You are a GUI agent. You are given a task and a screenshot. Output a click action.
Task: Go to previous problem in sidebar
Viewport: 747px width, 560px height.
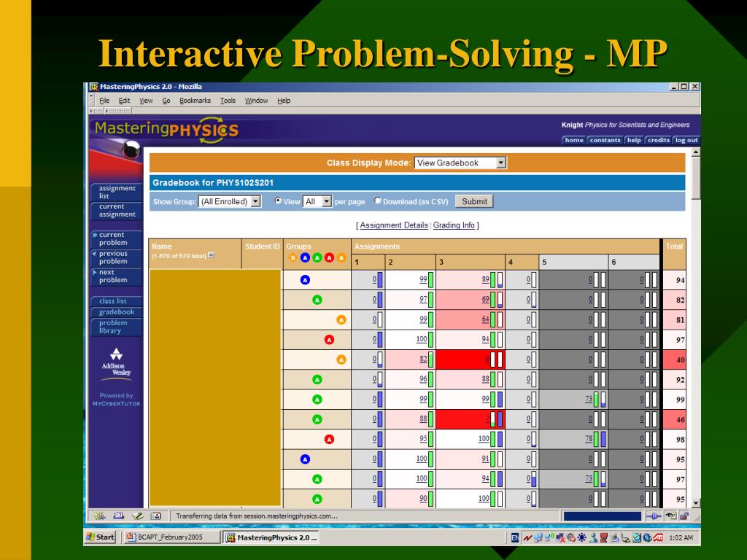click(117, 257)
